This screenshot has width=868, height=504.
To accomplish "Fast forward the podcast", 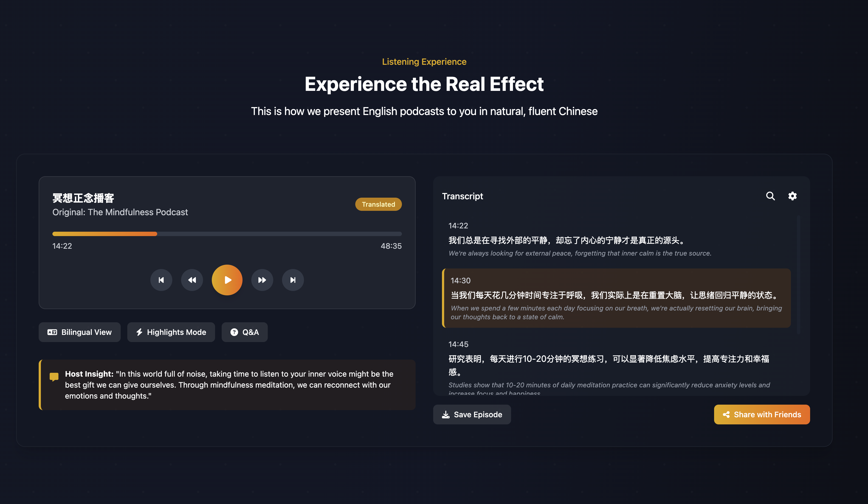I will 262,280.
